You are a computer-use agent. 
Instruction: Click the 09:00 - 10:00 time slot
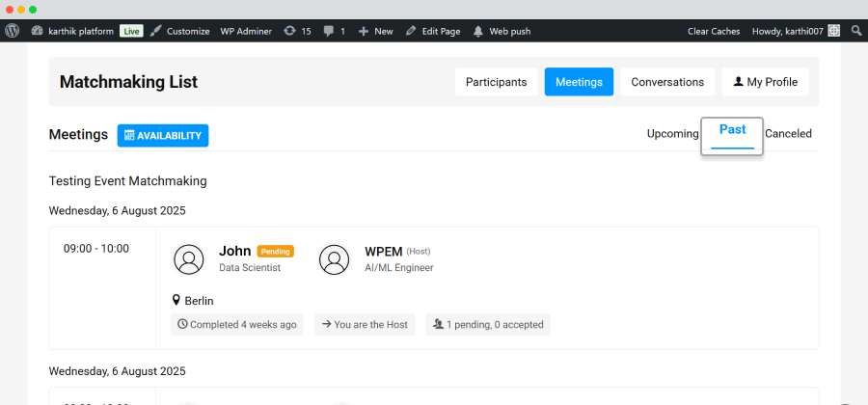(x=96, y=249)
